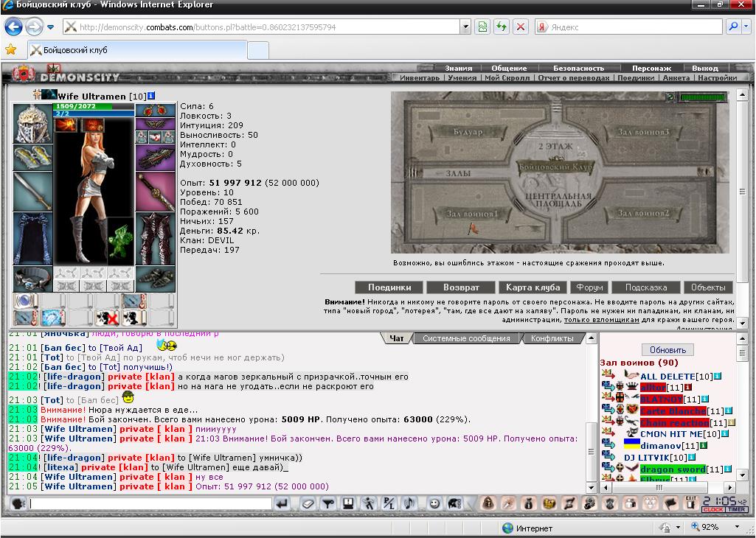This screenshot has width=756, height=538.
Task: Click the blue cloak armor slot
Action: click(32, 239)
